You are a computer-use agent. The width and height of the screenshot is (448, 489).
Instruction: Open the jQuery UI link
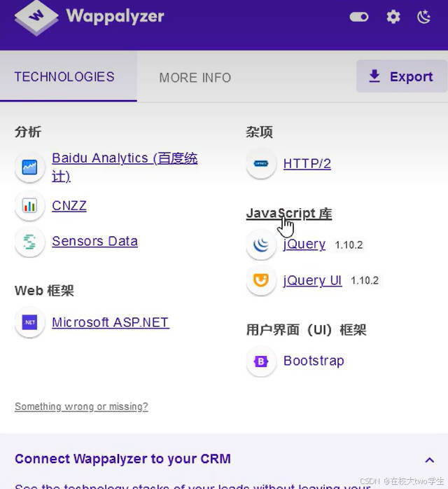(312, 280)
